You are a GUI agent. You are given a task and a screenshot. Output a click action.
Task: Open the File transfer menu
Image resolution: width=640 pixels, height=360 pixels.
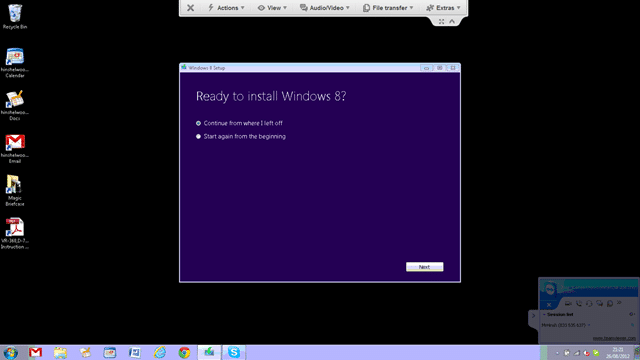pos(388,8)
